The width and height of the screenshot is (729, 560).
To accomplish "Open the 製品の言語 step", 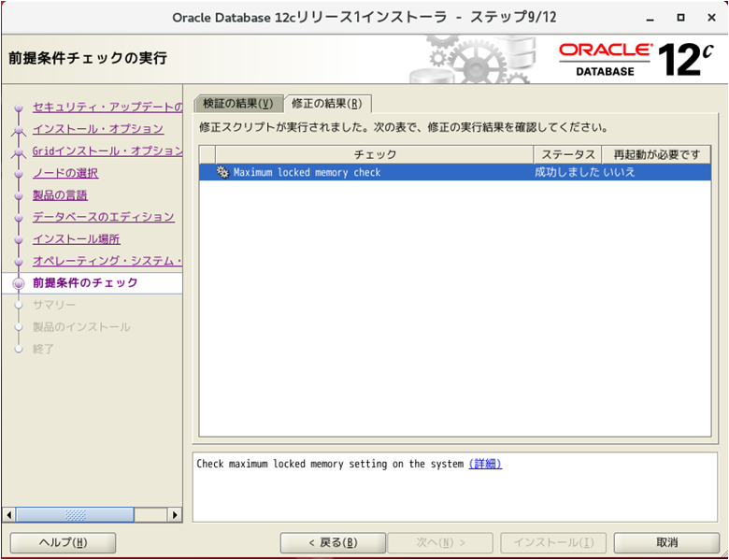I will click(60, 194).
